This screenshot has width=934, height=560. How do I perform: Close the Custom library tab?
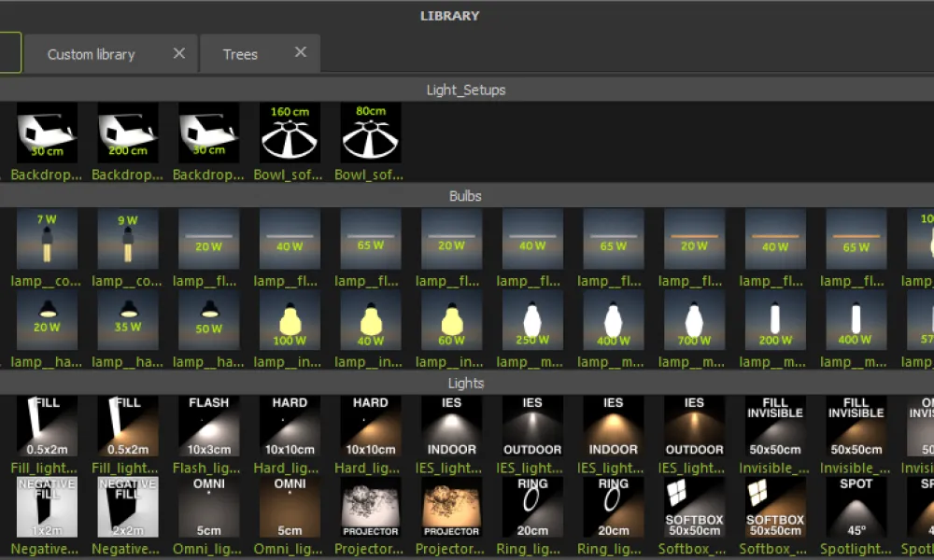tap(179, 53)
